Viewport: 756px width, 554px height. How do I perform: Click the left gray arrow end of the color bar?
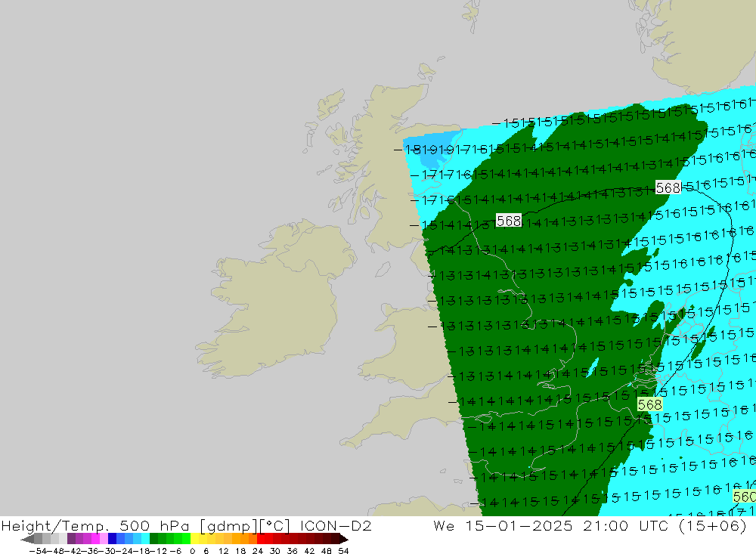(x=27, y=539)
